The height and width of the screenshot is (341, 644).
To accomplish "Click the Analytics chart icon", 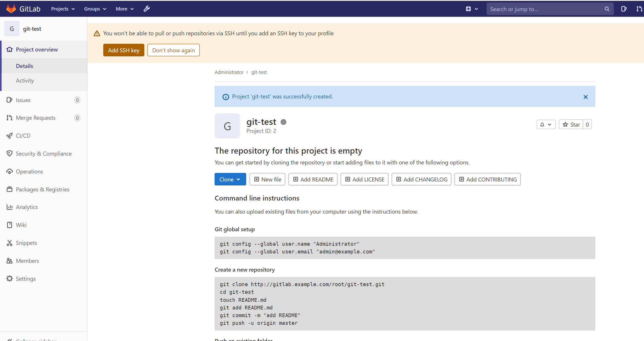I will [x=9, y=207].
